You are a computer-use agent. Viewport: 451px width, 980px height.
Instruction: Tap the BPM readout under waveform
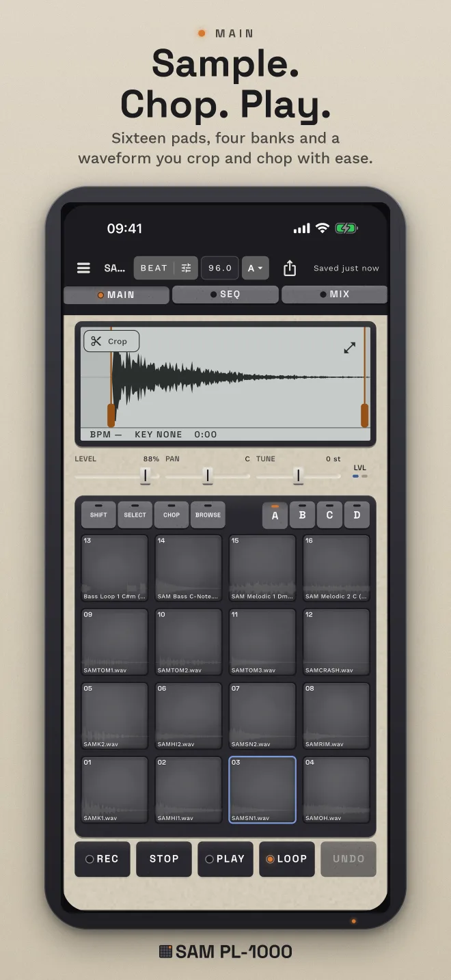coord(106,435)
